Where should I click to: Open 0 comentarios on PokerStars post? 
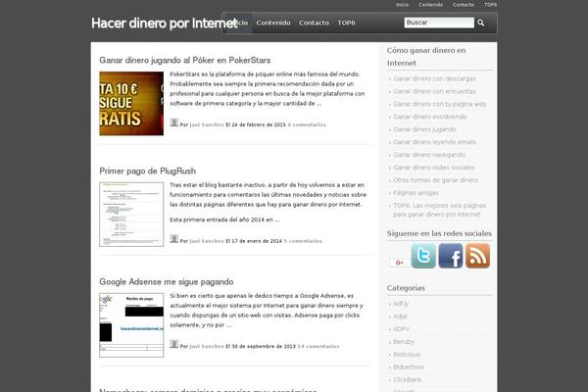coord(307,124)
